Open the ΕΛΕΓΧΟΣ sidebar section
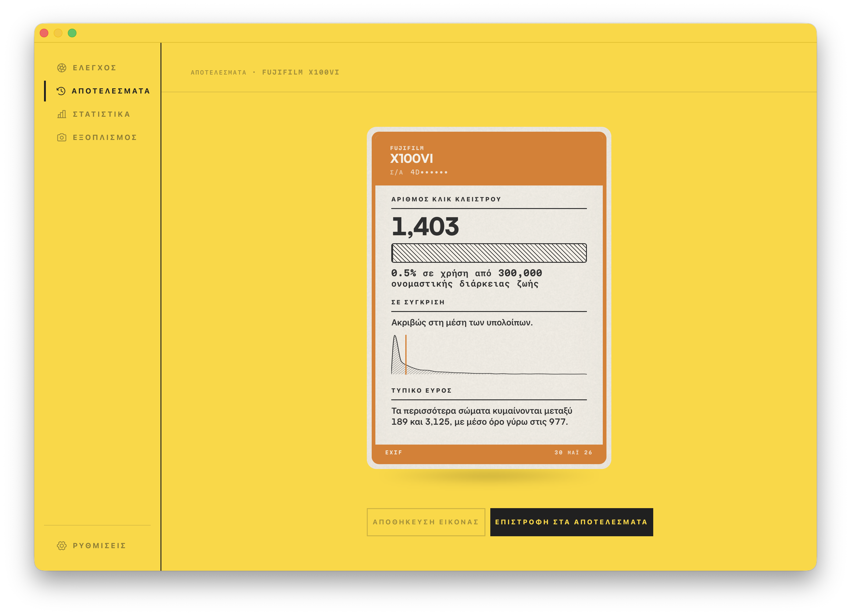This screenshot has width=851, height=616. (x=94, y=68)
